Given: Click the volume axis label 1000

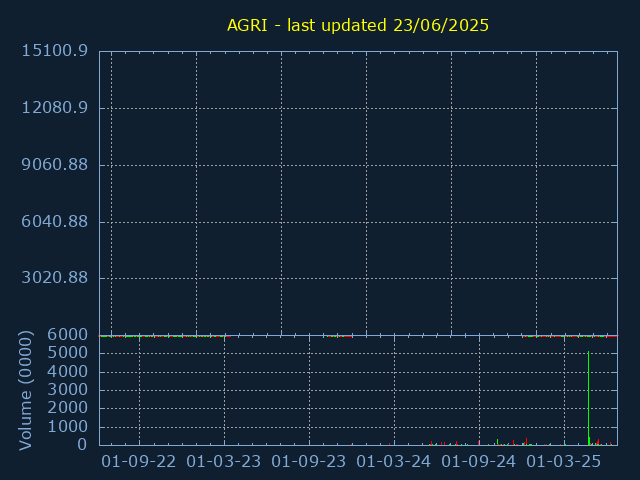Looking at the screenshot, I should click(x=67, y=427).
